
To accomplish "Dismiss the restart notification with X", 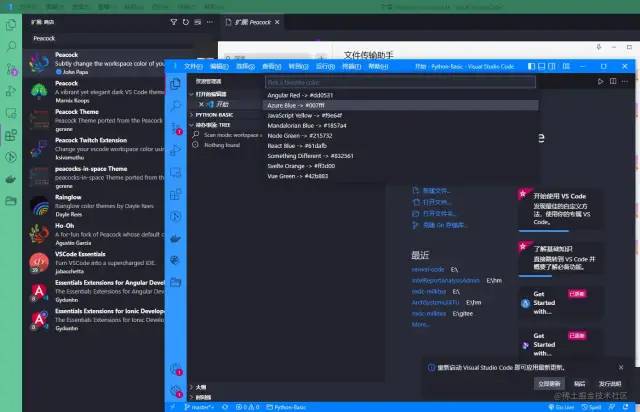I will point(621,367).
